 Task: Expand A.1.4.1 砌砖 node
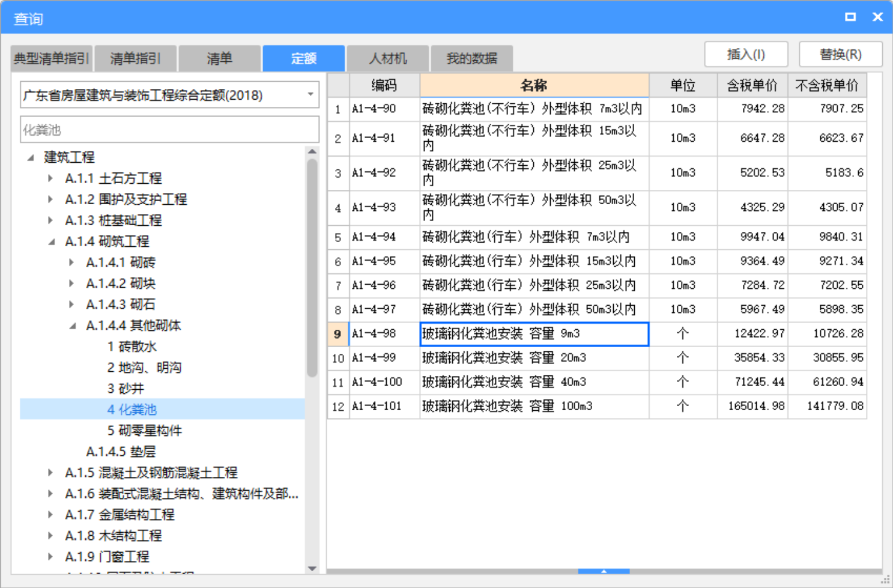tap(71, 262)
